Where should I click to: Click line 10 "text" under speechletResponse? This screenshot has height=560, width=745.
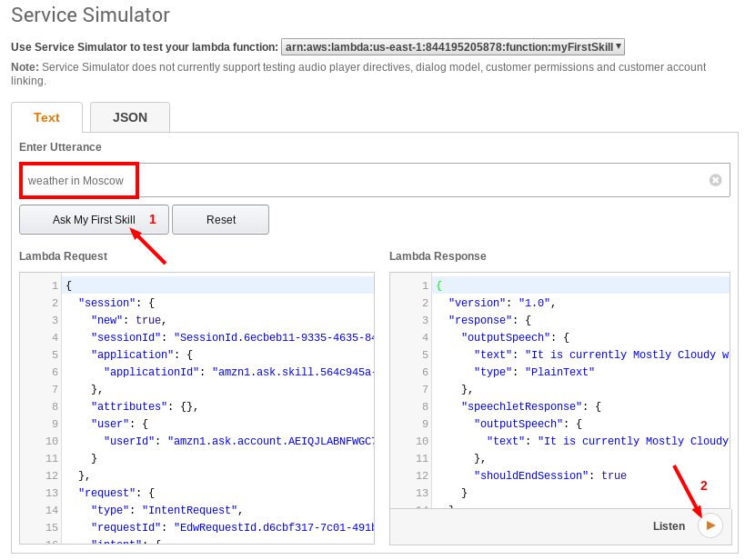pos(608,441)
